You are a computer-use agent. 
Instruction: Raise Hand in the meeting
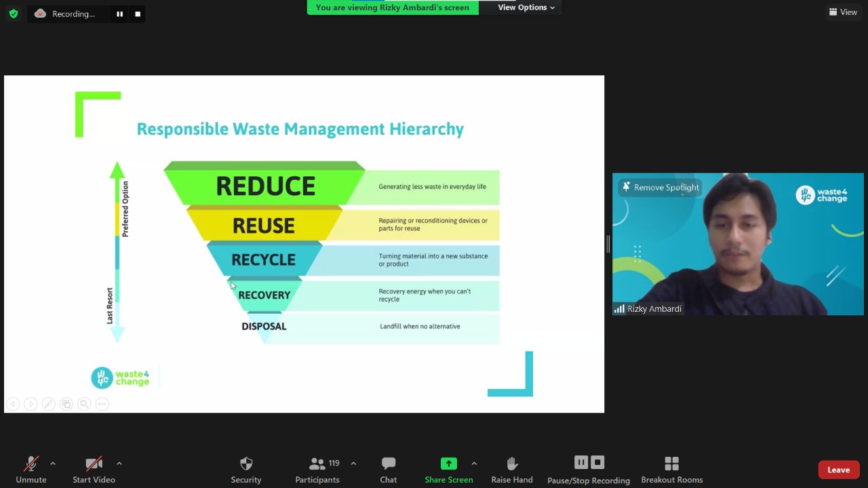tap(512, 470)
